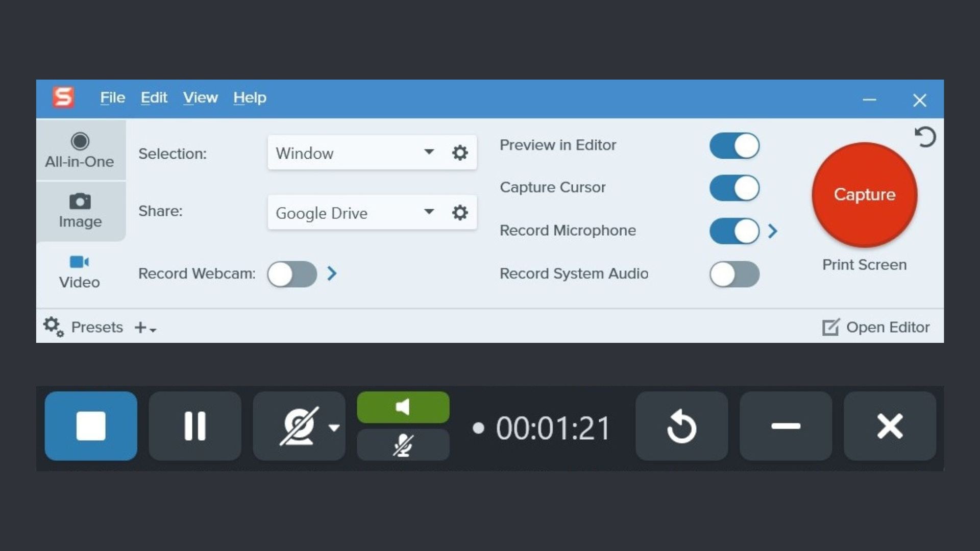Expand Record Webcam options chevron
The image size is (980, 551).
tap(332, 274)
